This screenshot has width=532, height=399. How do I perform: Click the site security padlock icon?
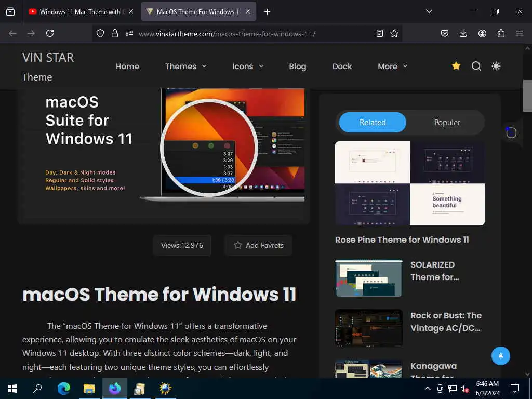point(115,33)
